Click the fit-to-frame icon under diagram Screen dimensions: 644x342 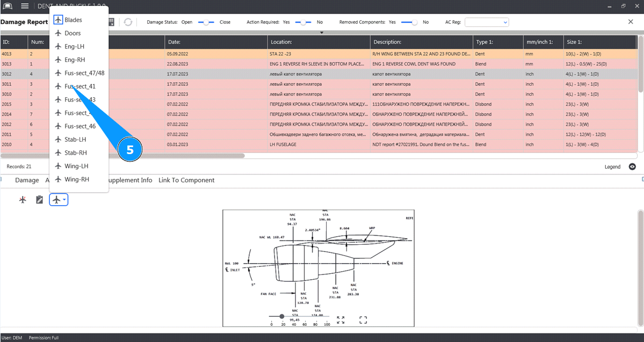363,320
